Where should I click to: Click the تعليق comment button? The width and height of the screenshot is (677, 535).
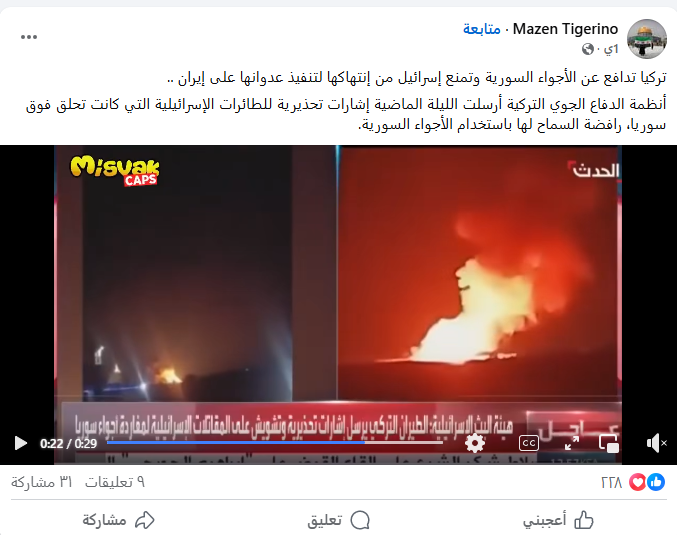click(x=338, y=520)
